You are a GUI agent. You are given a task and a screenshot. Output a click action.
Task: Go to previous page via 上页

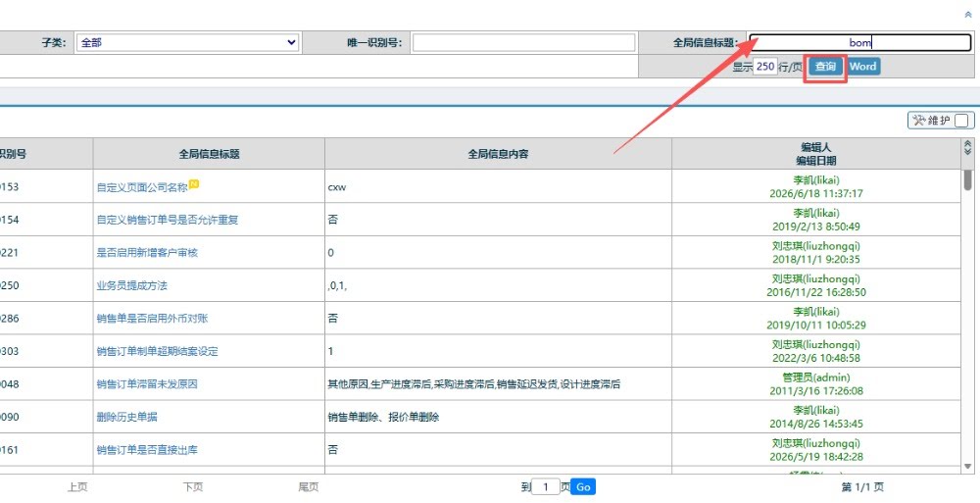pyautogui.click(x=77, y=486)
